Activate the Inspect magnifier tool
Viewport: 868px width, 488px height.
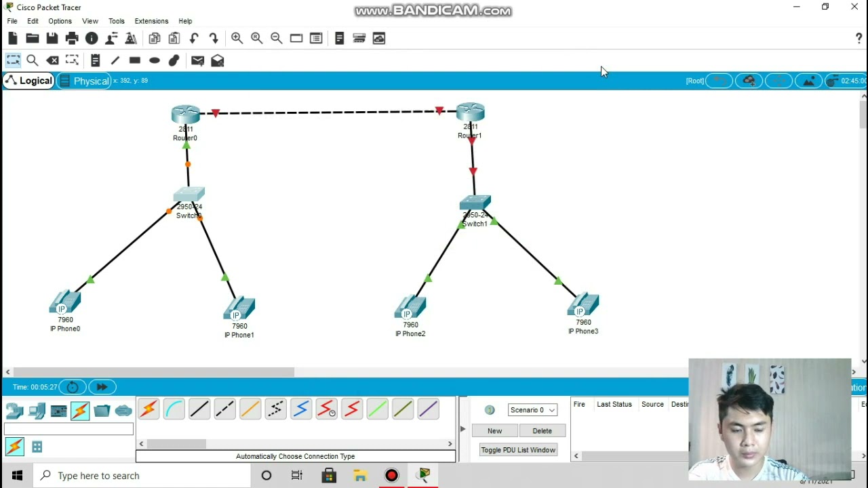point(32,60)
